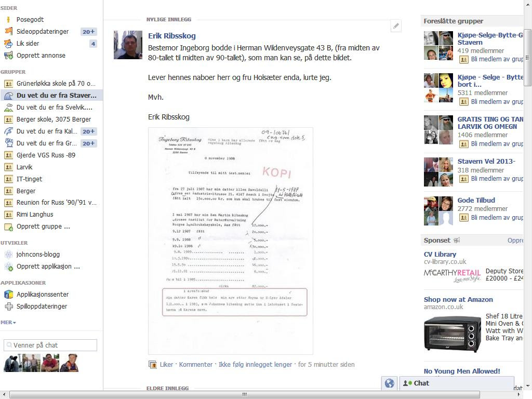Click the horizontal scrollbar at the bottom
Viewport: 532px width, 399px height.
point(244,394)
